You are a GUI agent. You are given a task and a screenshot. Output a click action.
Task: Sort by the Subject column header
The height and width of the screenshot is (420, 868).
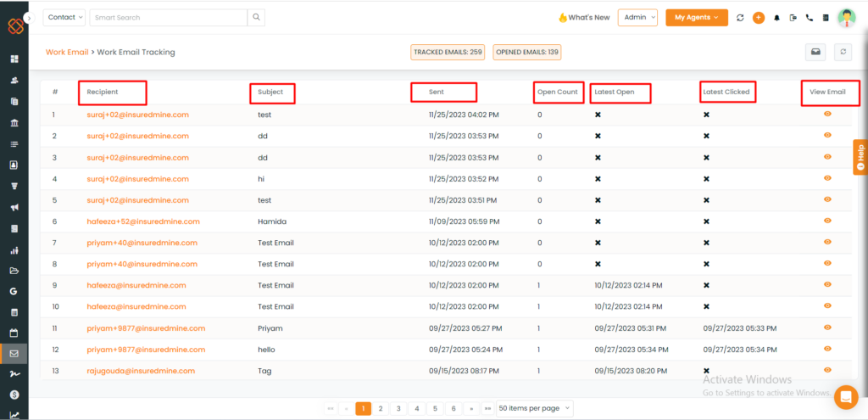coord(270,92)
